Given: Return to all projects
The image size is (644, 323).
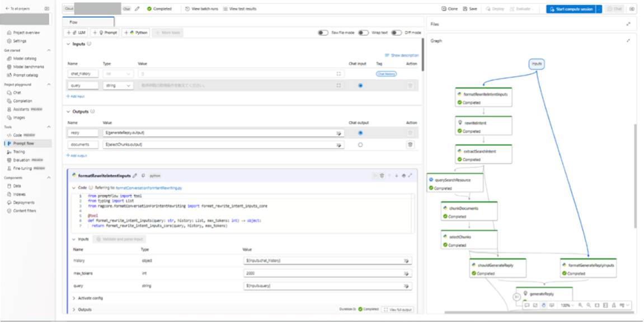Looking at the screenshot, I should click(17, 8).
